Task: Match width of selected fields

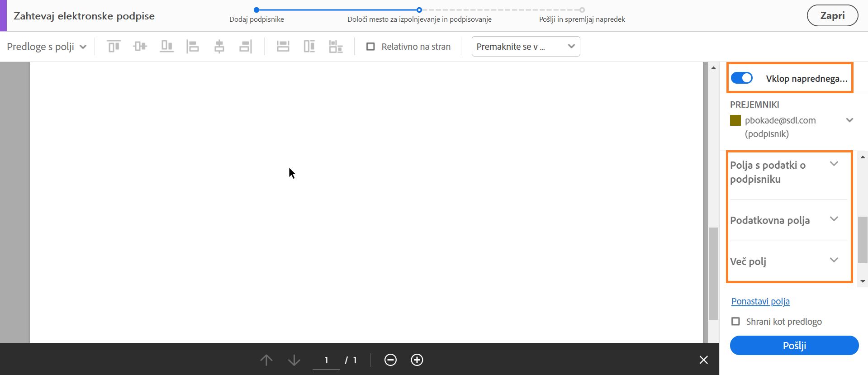Action: pyautogui.click(x=283, y=46)
